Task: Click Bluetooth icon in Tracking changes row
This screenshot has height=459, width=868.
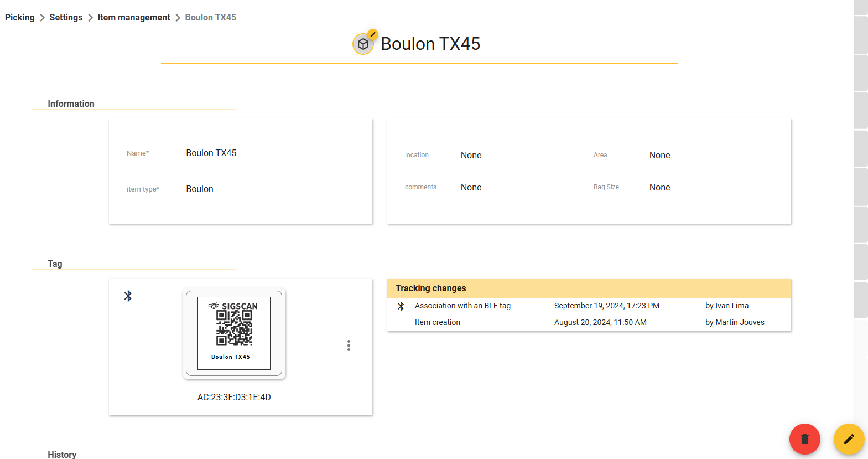Action: 401,306
